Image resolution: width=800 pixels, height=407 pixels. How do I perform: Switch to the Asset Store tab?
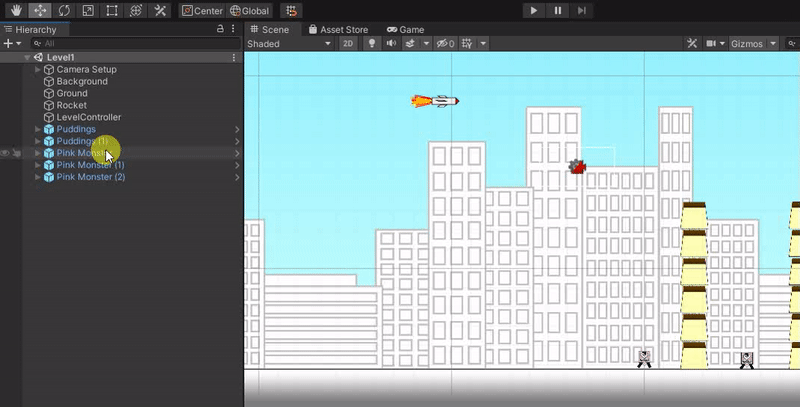pos(338,30)
